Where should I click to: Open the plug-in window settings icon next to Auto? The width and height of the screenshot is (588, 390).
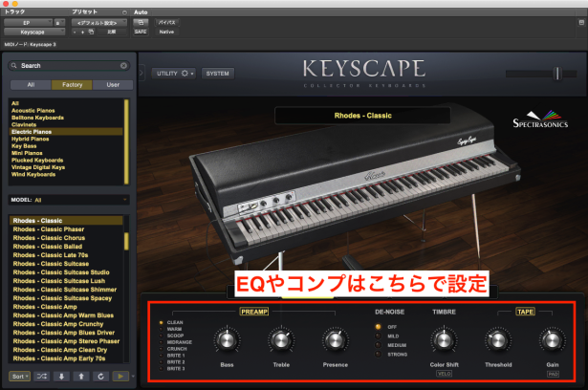point(141,23)
